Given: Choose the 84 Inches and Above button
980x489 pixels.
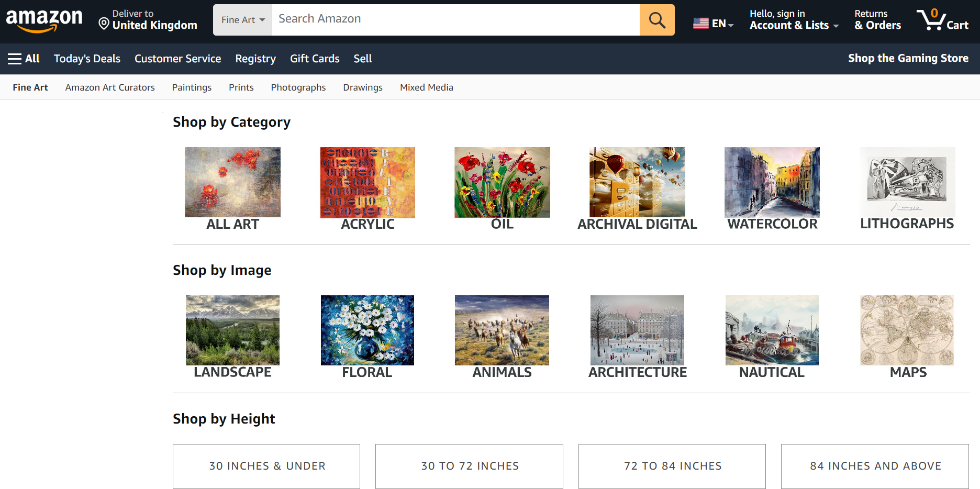Looking at the screenshot, I should (x=875, y=466).
